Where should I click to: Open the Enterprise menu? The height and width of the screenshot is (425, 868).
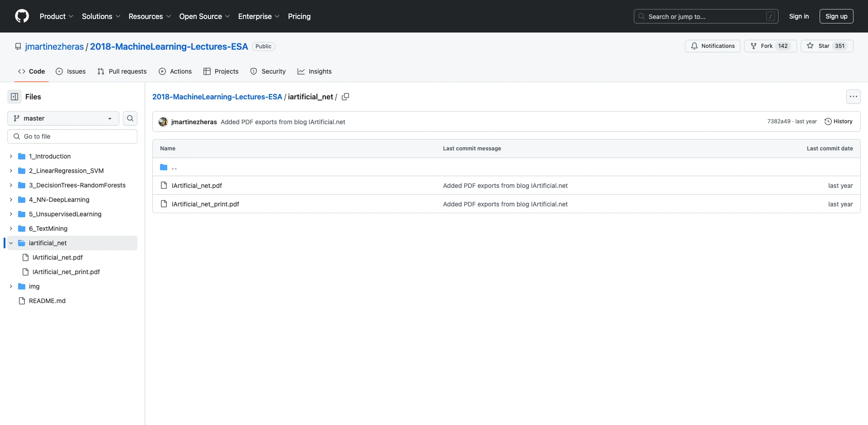[x=259, y=16]
